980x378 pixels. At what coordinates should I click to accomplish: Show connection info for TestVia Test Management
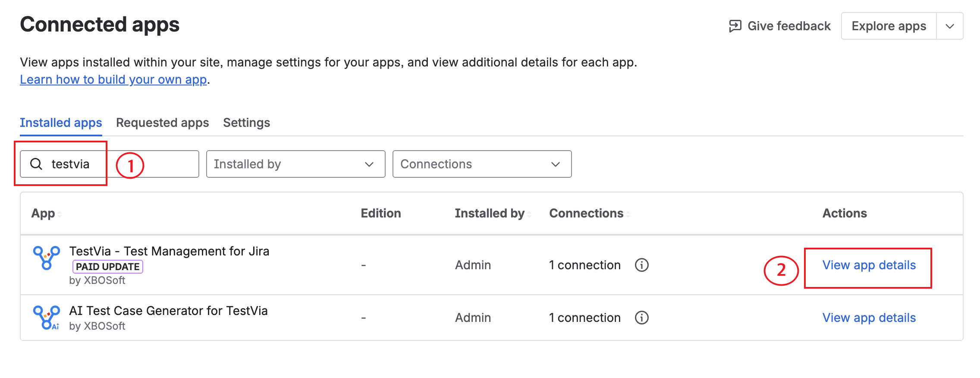point(642,265)
